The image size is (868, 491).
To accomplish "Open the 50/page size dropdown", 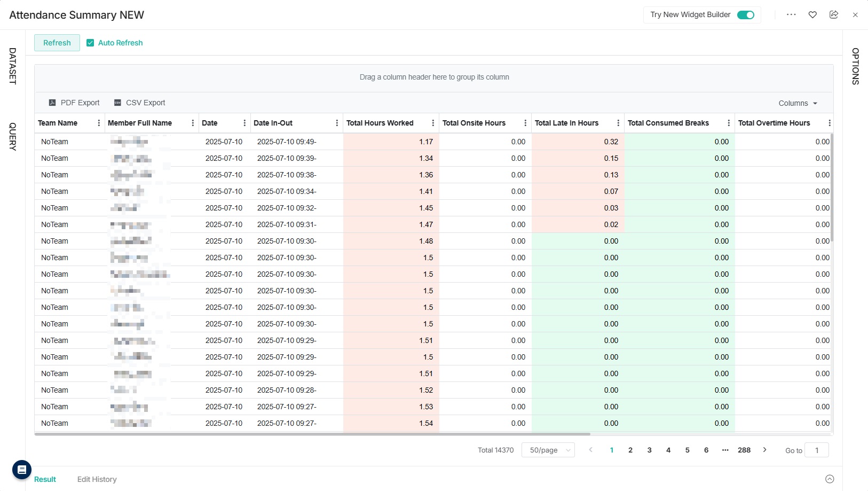I will click(548, 450).
